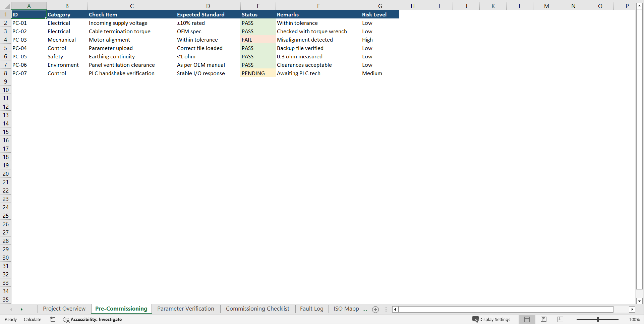The image size is (644, 324).
Task: Open the macro recording indicator
Action: point(53,319)
